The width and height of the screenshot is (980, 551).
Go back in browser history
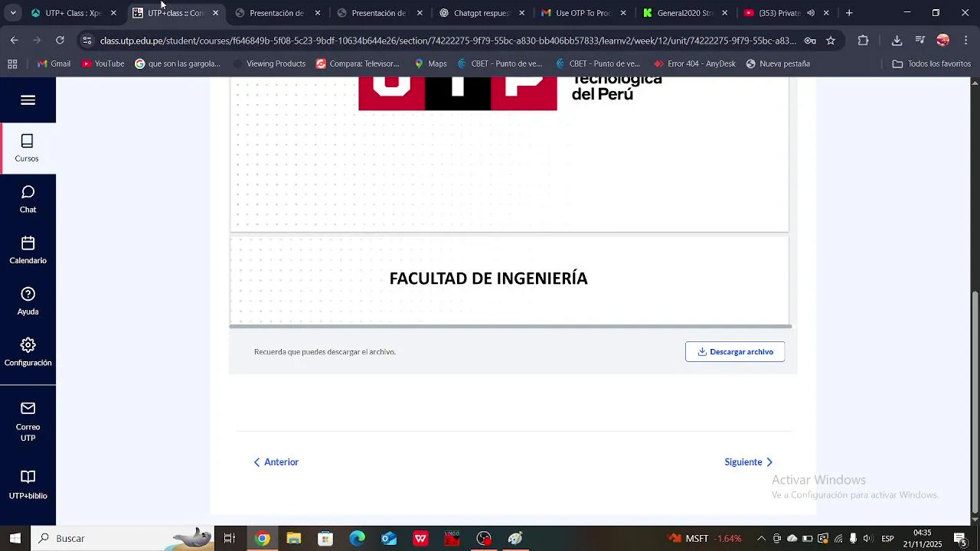point(15,41)
